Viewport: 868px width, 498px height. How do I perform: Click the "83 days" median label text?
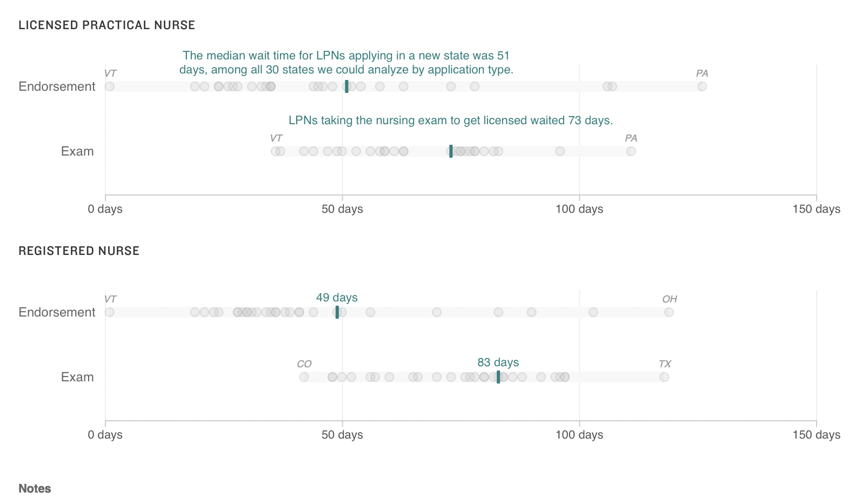pyautogui.click(x=498, y=362)
